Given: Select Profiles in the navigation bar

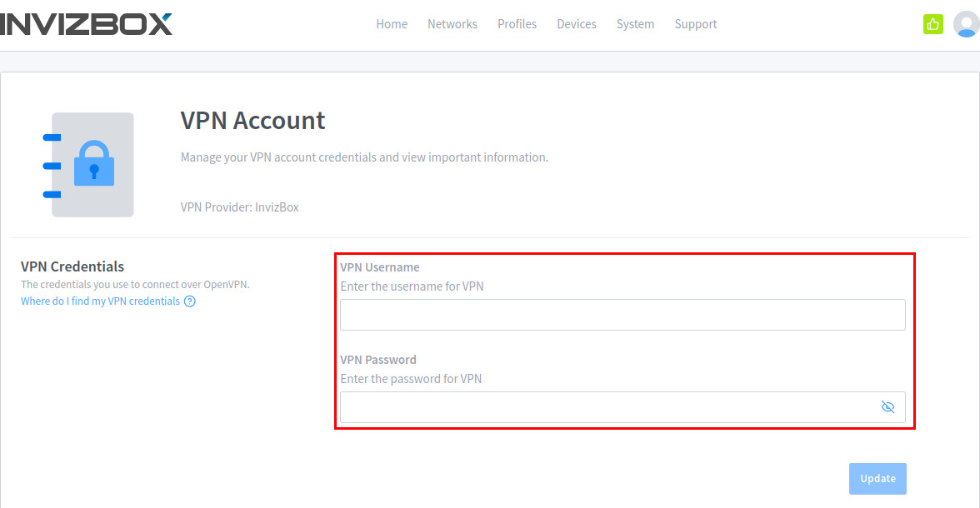Looking at the screenshot, I should [x=517, y=24].
